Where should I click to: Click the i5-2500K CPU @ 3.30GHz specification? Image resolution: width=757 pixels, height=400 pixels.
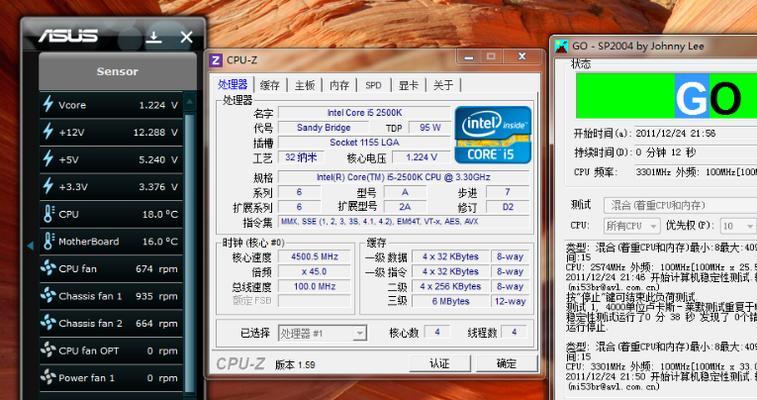coord(404,177)
